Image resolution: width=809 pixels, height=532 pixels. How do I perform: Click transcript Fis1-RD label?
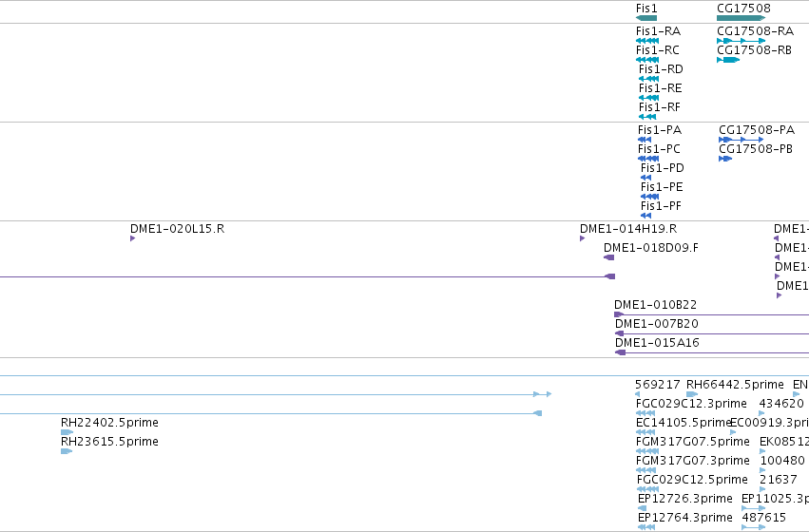click(661, 69)
